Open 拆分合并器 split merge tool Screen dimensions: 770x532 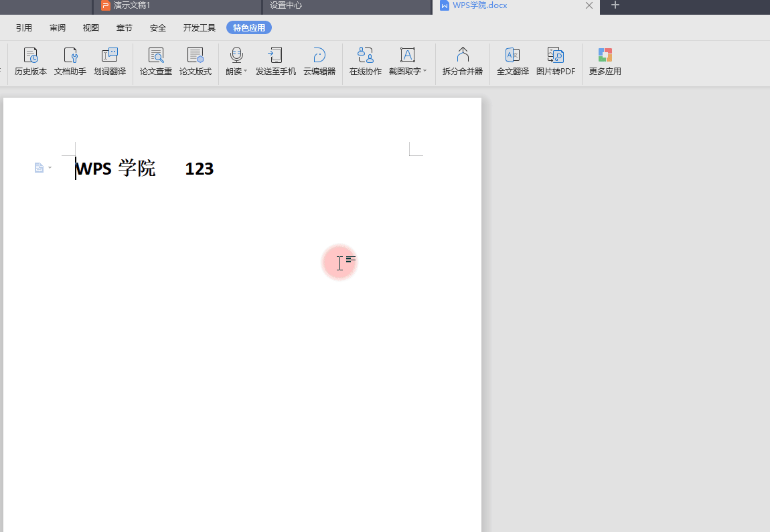pyautogui.click(x=463, y=62)
